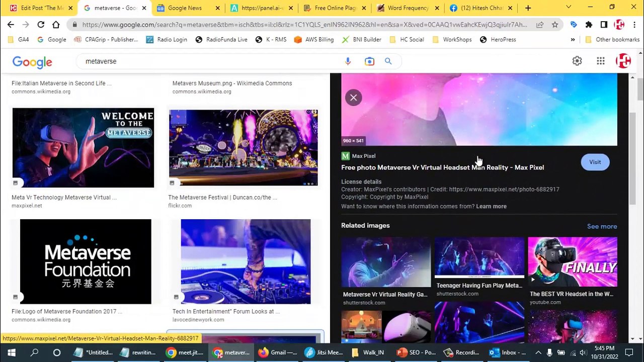Switch to the Edit Post tab
This screenshot has width=644, height=362.
click(x=42, y=8)
